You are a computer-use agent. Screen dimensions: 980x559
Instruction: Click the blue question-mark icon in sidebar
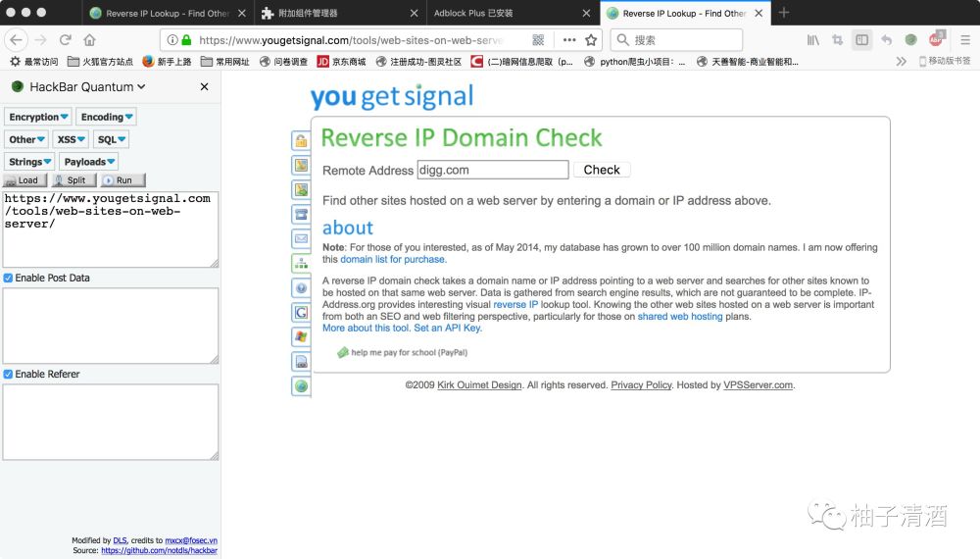(301, 287)
